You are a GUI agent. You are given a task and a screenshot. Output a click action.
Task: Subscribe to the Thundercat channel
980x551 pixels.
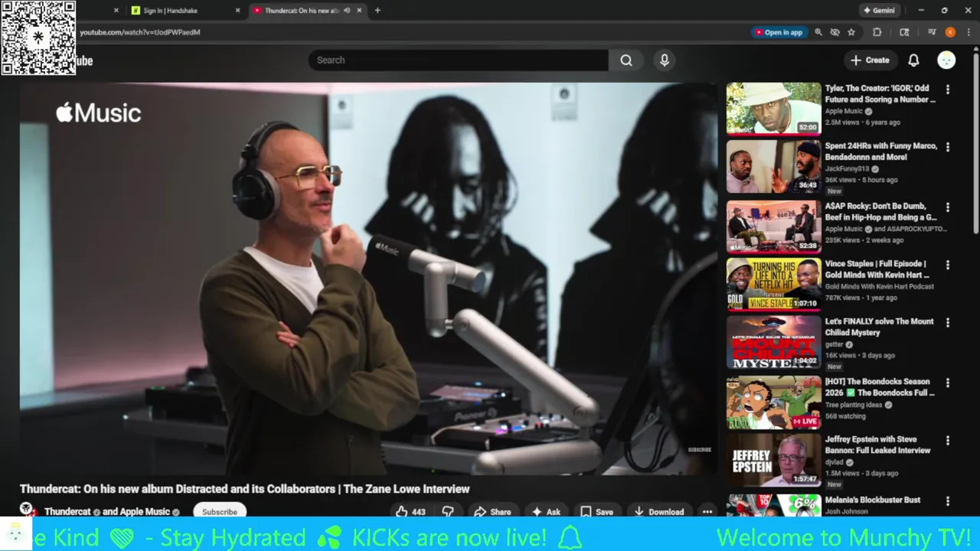220,512
